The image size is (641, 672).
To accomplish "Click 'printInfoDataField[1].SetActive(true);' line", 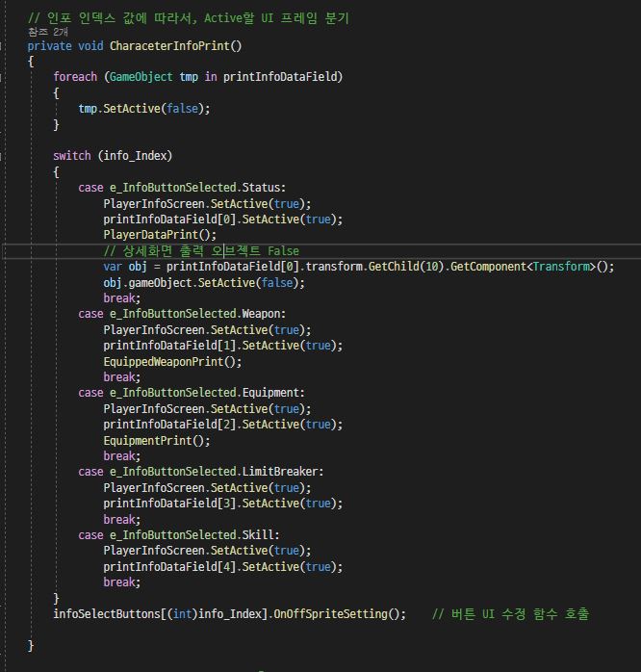I will coord(222,345).
